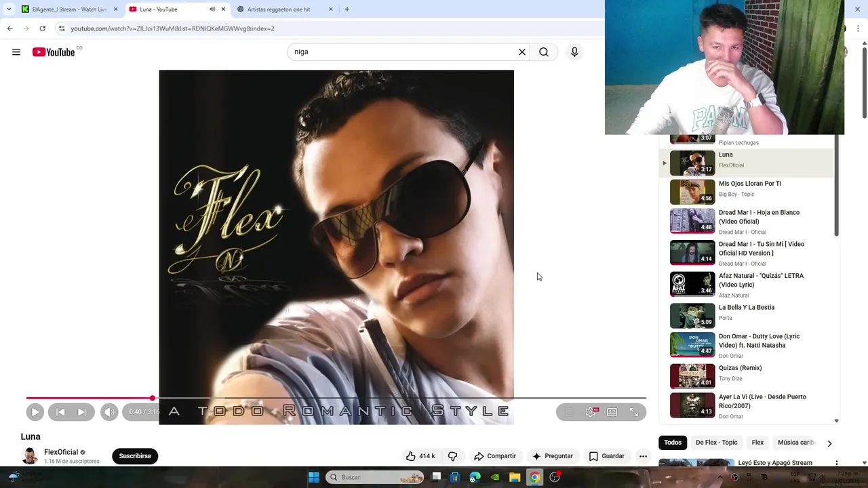The height and width of the screenshot is (488, 868).
Task: Like the Luna video
Action: click(420, 456)
